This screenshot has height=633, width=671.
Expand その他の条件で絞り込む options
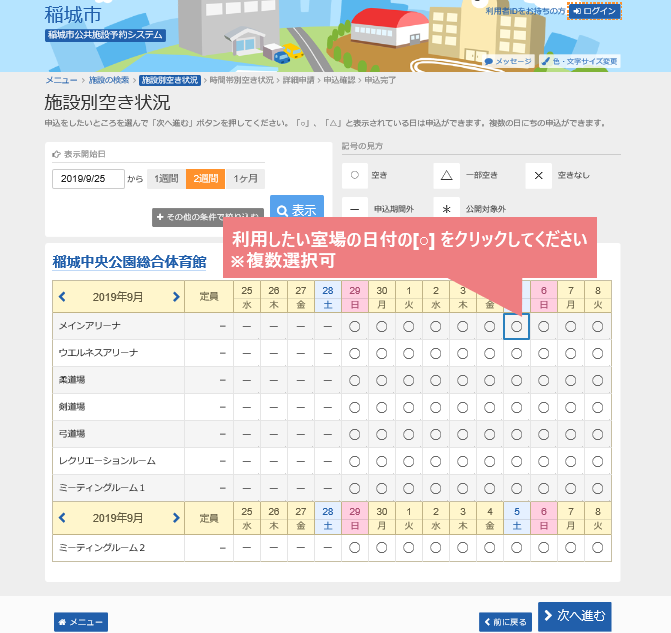[207, 217]
